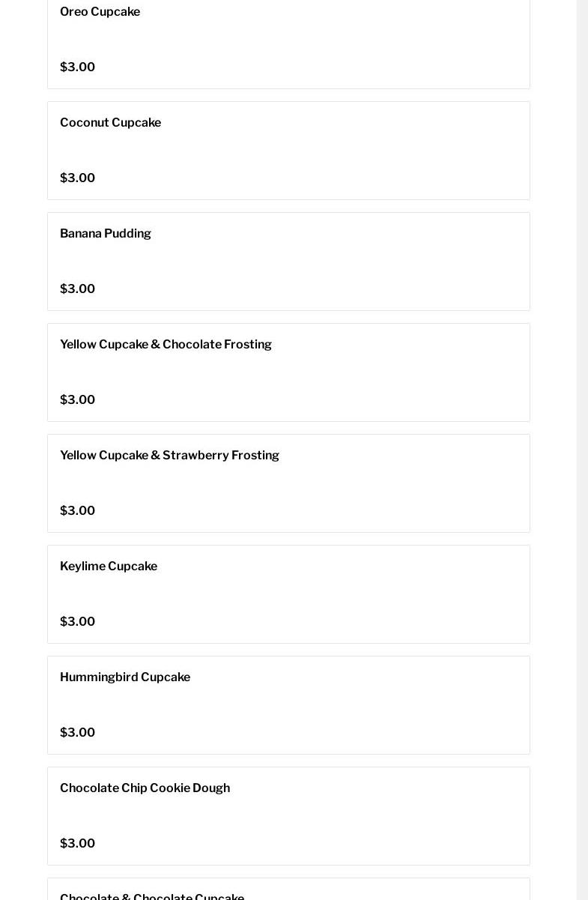Click the page vertical scrollbar track

point(582,450)
